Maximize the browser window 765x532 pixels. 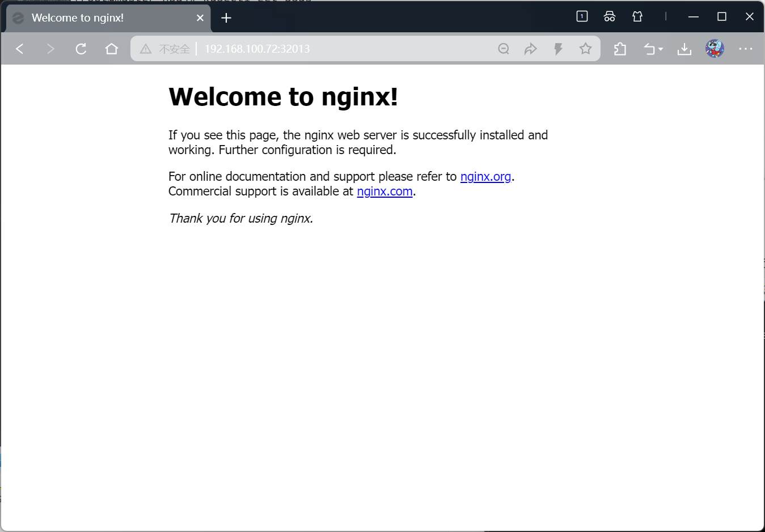722,16
